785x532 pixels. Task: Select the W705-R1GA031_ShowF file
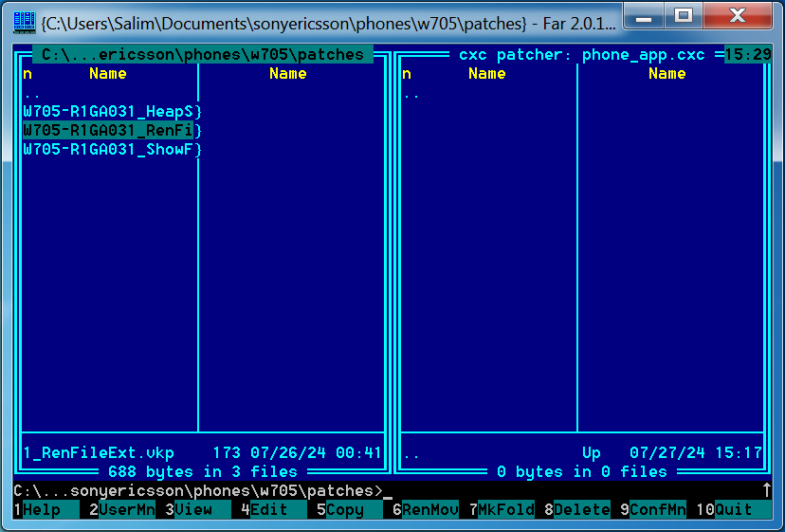pos(112,149)
